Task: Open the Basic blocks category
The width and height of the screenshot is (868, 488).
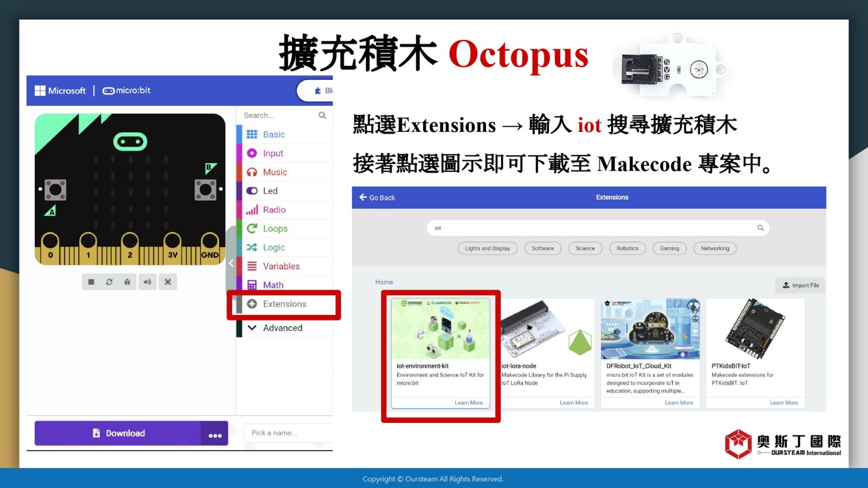Action: click(x=284, y=134)
